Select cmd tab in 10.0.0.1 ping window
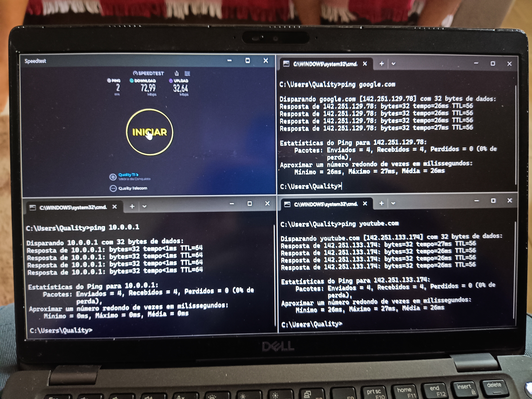This screenshot has width=532, height=399. pyautogui.click(x=73, y=207)
